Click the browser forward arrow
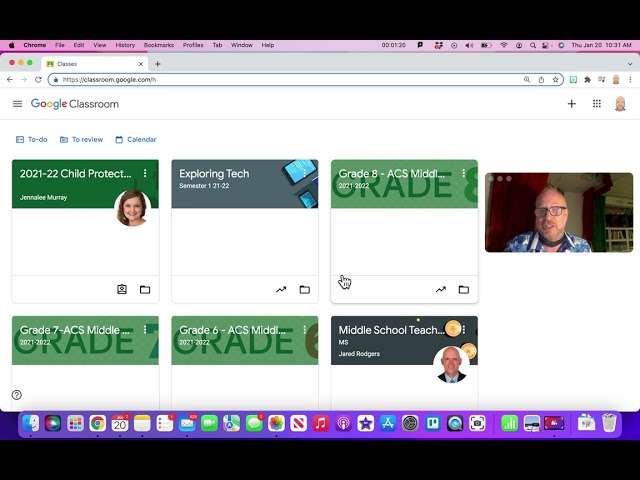 [24, 80]
